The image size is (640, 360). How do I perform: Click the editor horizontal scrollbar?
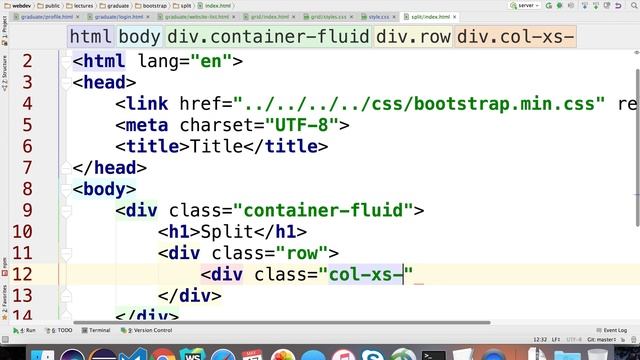point(282,322)
